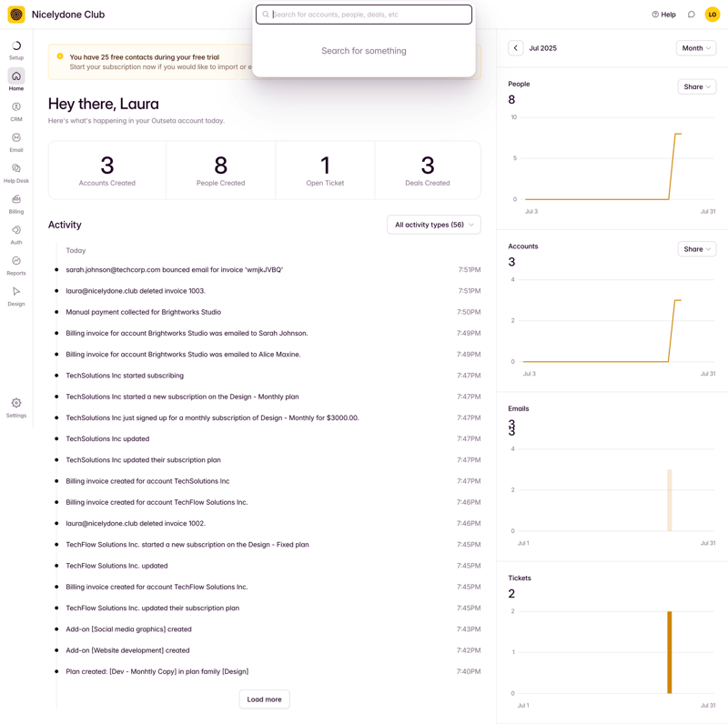
Task: Open the CRM section in the sidebar
Action: [15, 107]
